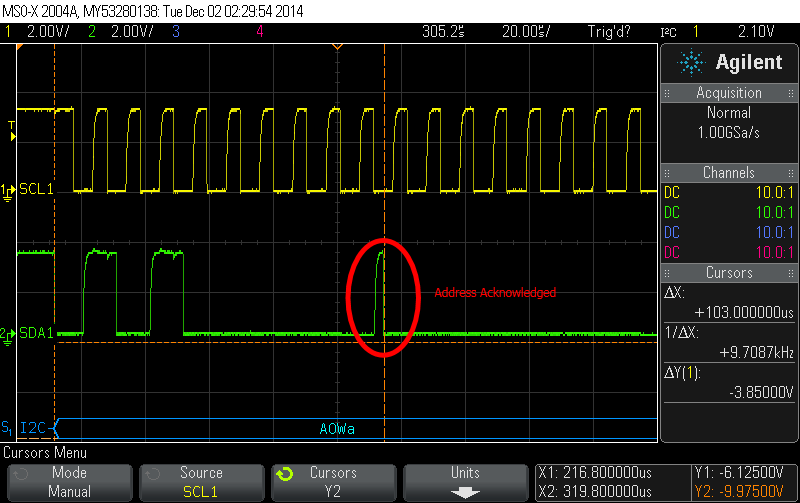Click the down arrow on Units softkey
The height and width of the screenshot is (503, 800).
click(x=465, y=492)
